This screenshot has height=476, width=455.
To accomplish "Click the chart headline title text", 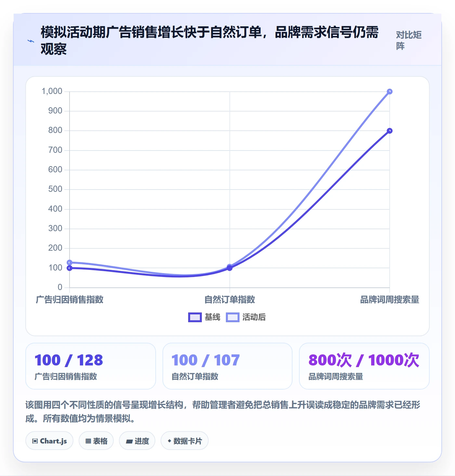I will pos(210,40).
